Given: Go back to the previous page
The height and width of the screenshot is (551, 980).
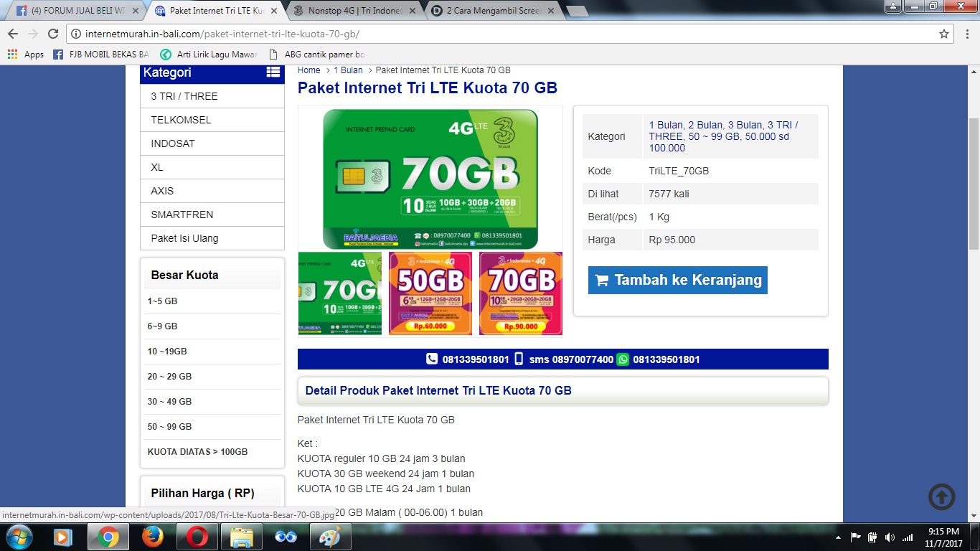Looking at the screenshot, I should (13, 34).
